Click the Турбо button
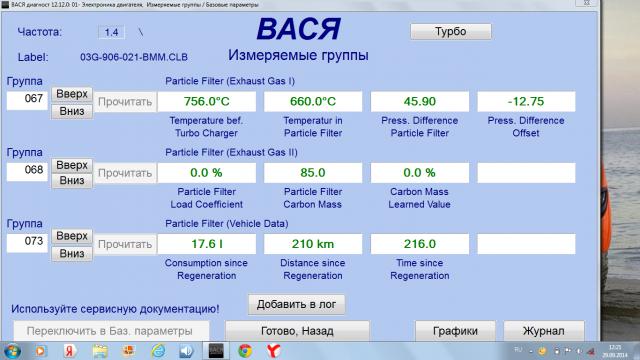640x360 pixels. pos(451,31)
